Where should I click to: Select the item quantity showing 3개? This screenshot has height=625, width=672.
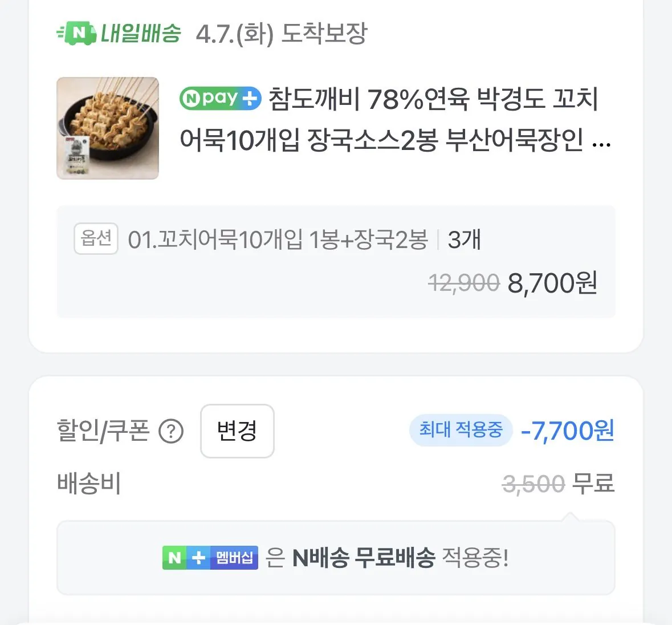[463, 239]
